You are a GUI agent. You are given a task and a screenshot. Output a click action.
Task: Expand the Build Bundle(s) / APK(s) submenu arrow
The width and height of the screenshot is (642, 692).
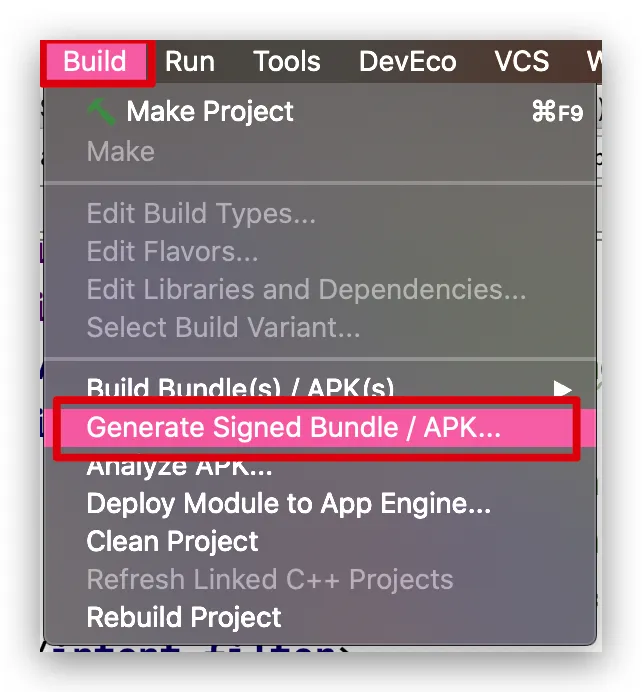pos(563,389)
